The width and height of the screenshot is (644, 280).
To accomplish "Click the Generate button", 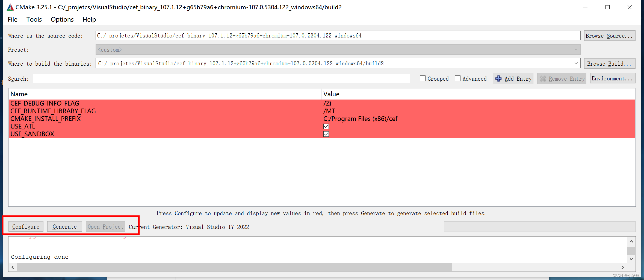I will coord(64,227).
